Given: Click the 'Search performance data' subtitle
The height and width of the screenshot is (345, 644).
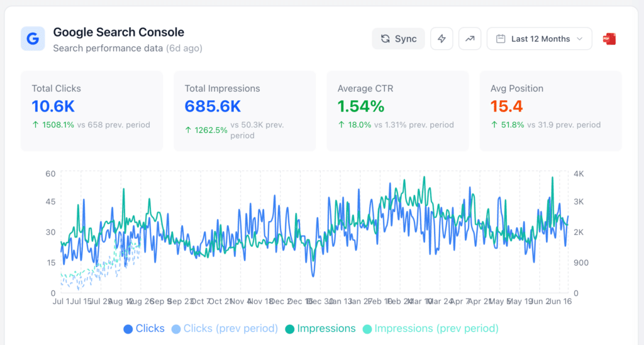Looking at the screenshot, I should tap(108, 48).
